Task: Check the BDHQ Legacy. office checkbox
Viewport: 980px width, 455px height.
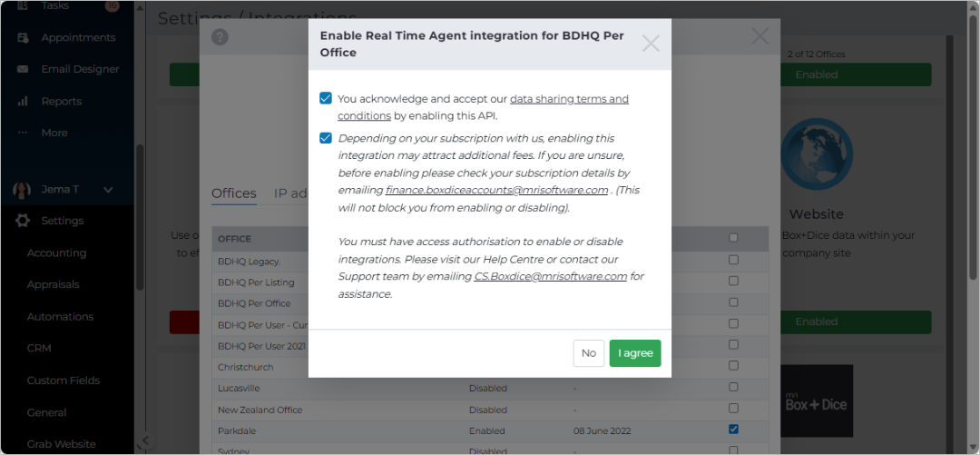Action: [733, 260]
